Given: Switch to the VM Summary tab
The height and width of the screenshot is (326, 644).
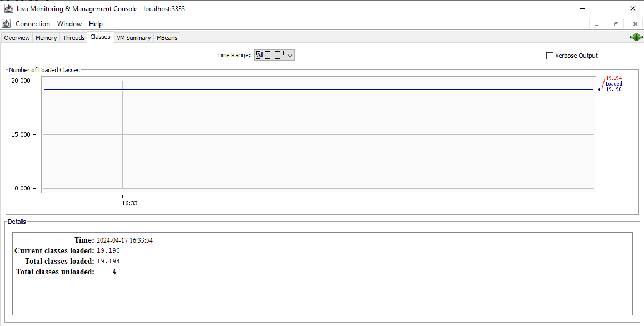Looking at the screenshot, I should coord(133,38).
